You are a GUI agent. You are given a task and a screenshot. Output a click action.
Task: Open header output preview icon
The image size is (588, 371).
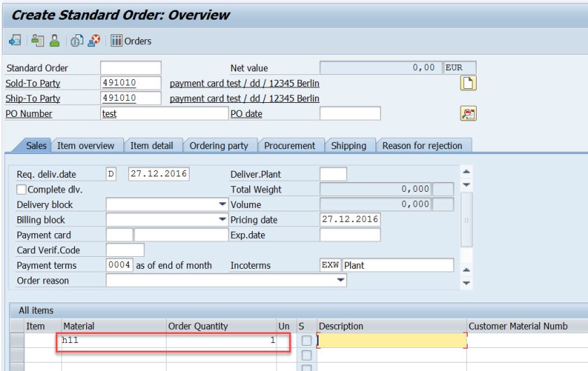[77, 41]
